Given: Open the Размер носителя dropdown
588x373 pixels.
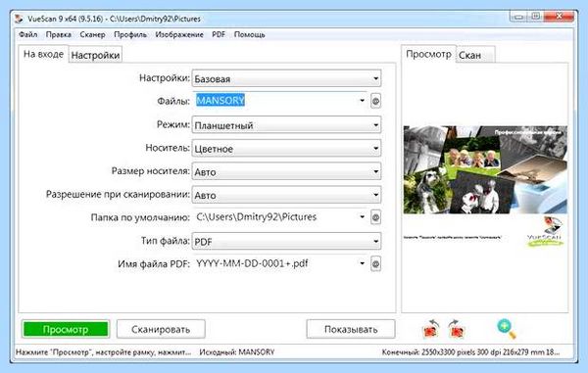Looking at the screenshot, I should pyautogui.click(x=286, y=172).
